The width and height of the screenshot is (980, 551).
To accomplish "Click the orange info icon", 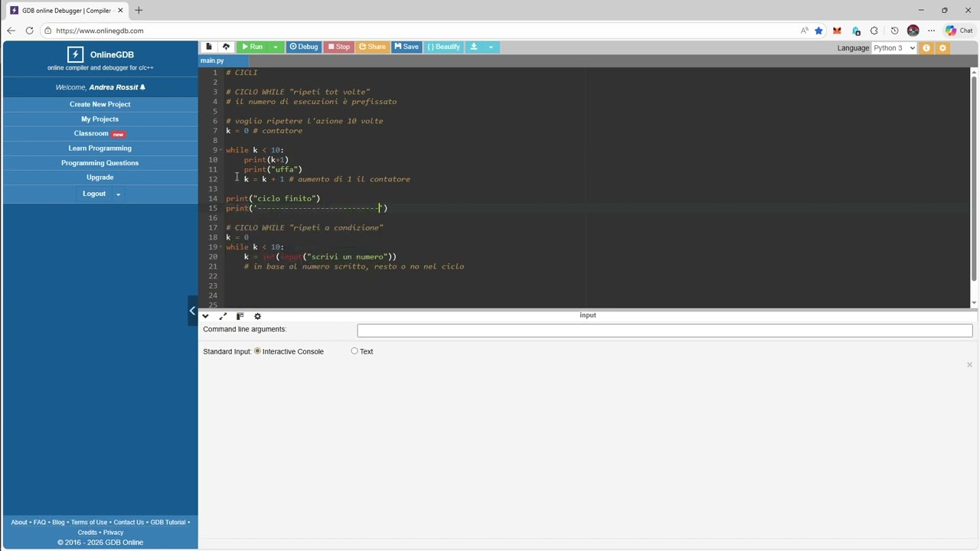I will pyautogui.click(x=926, y=47).
